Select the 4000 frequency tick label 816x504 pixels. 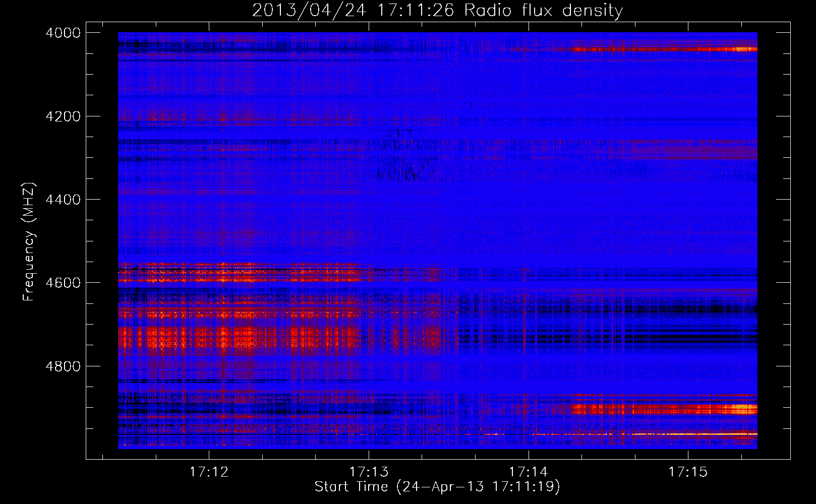63,33
